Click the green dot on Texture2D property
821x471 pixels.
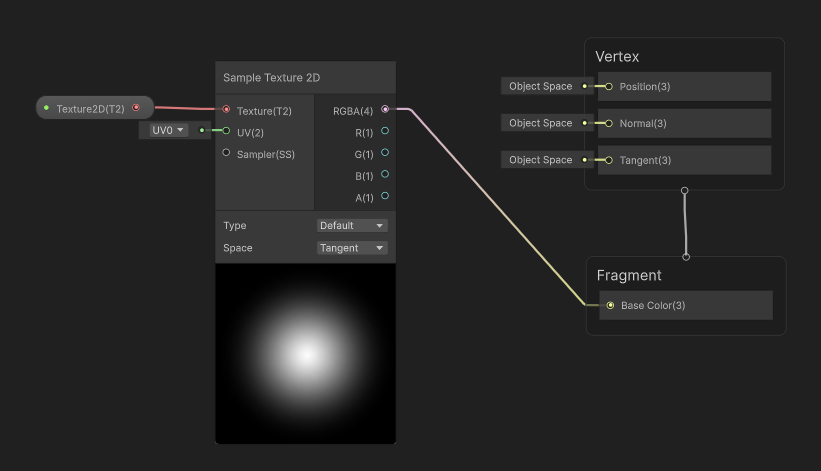46,108
